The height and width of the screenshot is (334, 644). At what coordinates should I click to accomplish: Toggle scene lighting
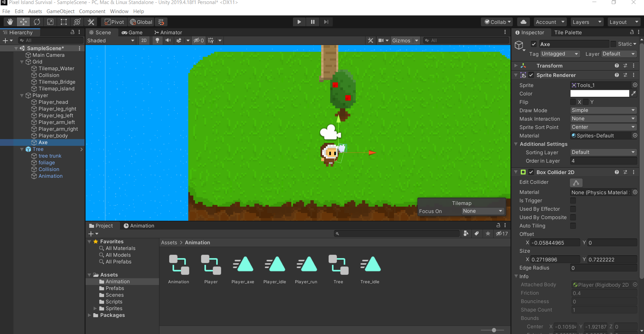(157, 40)
